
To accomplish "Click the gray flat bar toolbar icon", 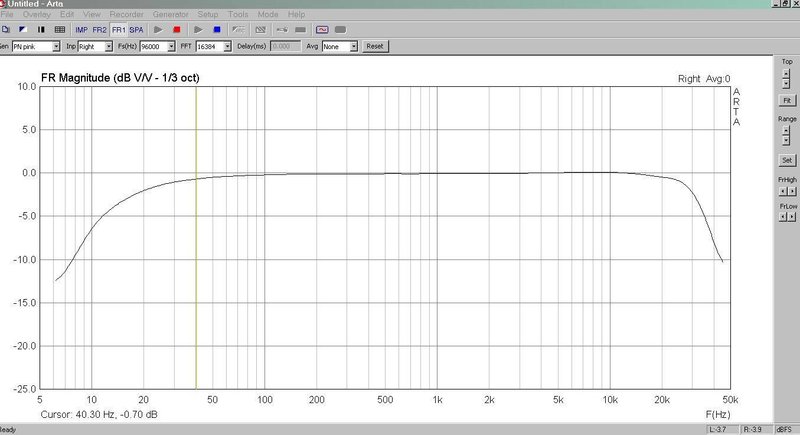I will tap(301, 30).
